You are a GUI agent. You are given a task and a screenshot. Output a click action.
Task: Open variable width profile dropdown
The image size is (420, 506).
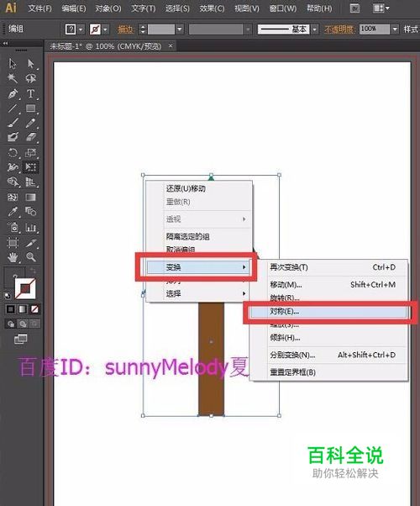click(248, 29)
